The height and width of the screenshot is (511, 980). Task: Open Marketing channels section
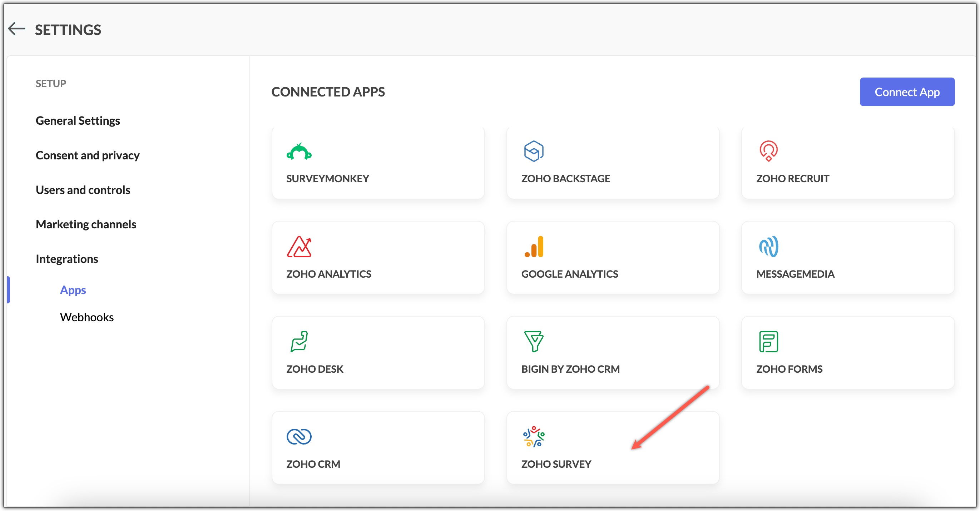pos(86,224)
